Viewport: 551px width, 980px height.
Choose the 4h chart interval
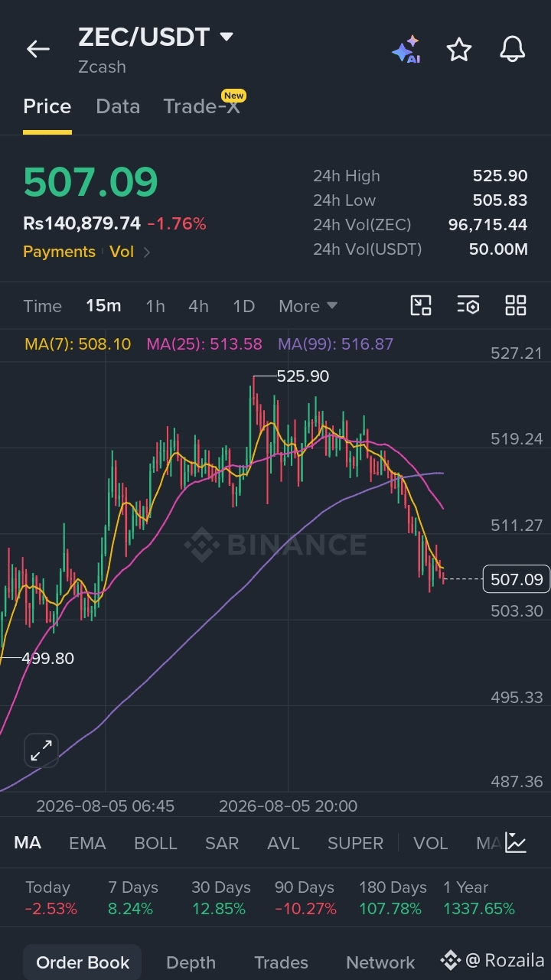coord(198,306)
